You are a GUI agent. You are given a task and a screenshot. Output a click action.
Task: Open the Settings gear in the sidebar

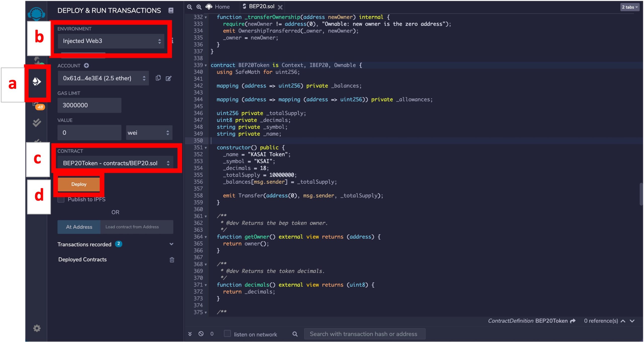37,328
